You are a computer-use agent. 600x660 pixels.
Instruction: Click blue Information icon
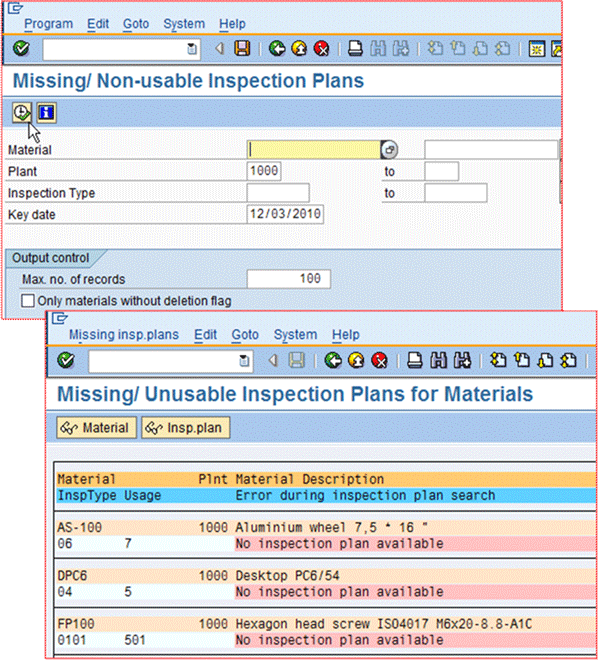coord(46,113)
